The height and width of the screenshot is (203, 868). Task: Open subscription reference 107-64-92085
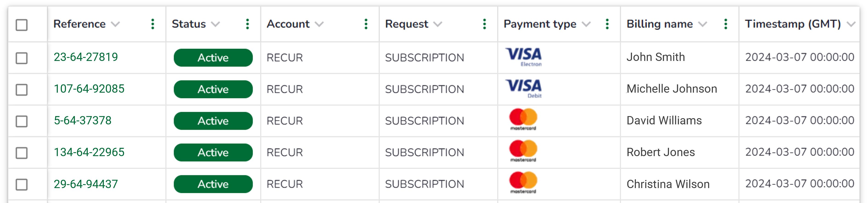tap(89, 89)
